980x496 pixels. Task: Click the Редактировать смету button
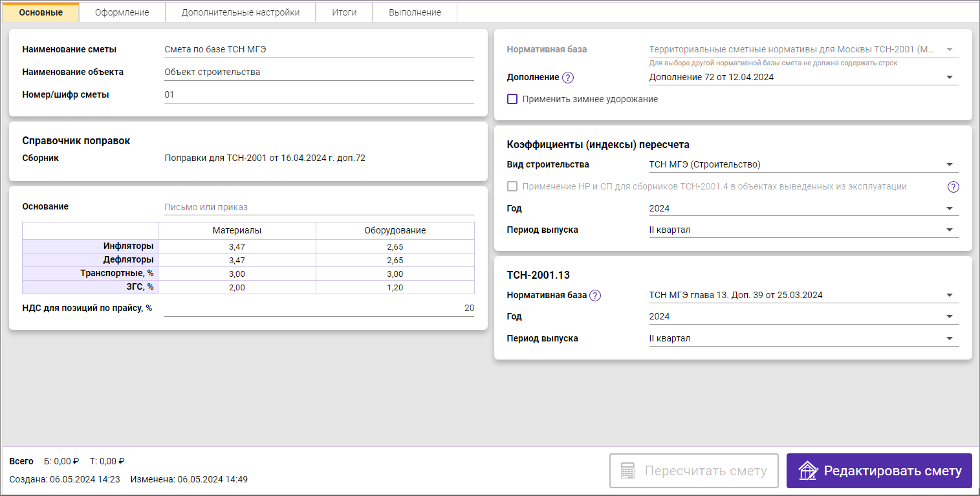tap(879, 471)
